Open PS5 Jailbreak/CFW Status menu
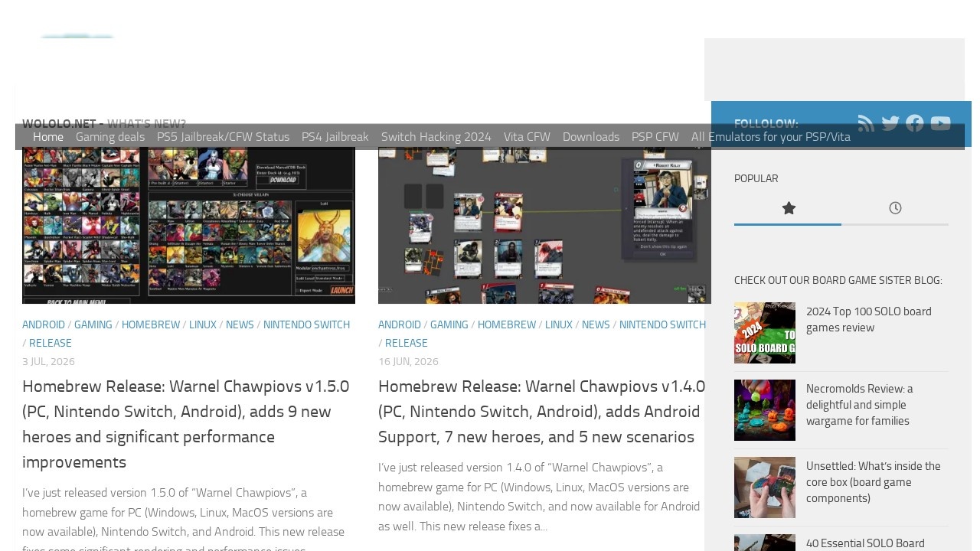 (x=223, y=137)
